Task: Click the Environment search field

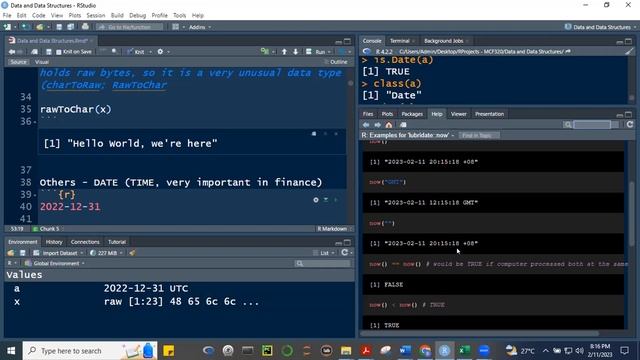Action: (x=323, y=264)
